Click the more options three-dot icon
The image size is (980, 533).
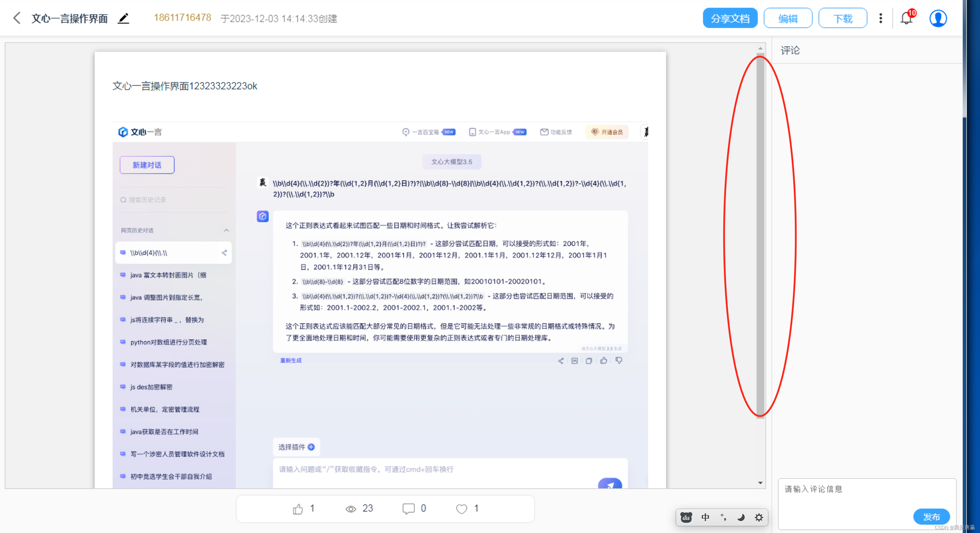[x=880, y=18]
